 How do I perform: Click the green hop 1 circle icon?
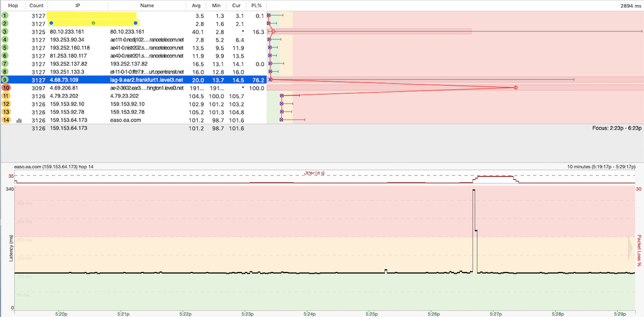click(5, 15)
